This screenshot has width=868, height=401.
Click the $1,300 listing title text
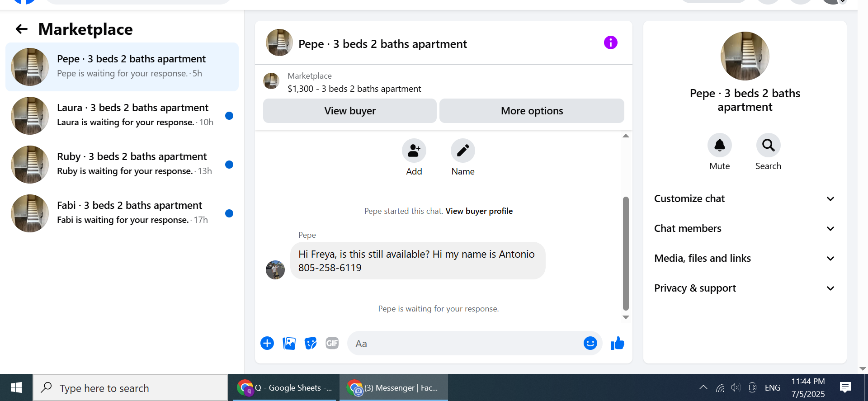coord(354,89)
